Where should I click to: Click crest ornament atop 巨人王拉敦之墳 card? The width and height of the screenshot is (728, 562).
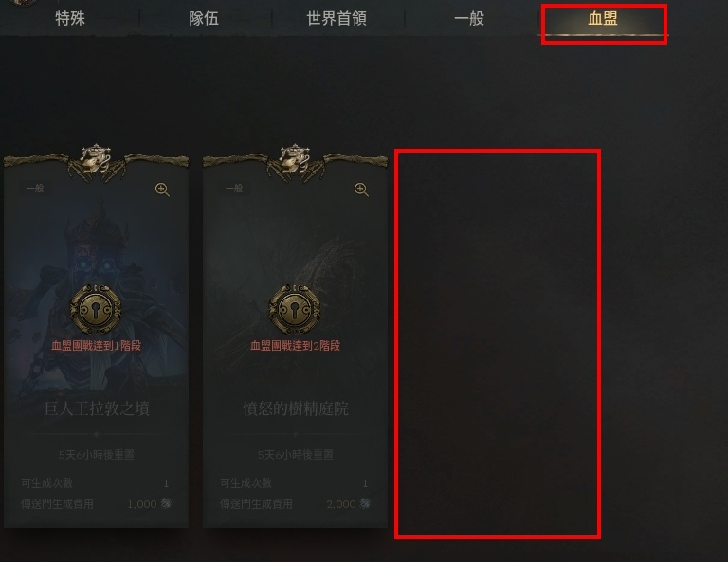(96, 160)
